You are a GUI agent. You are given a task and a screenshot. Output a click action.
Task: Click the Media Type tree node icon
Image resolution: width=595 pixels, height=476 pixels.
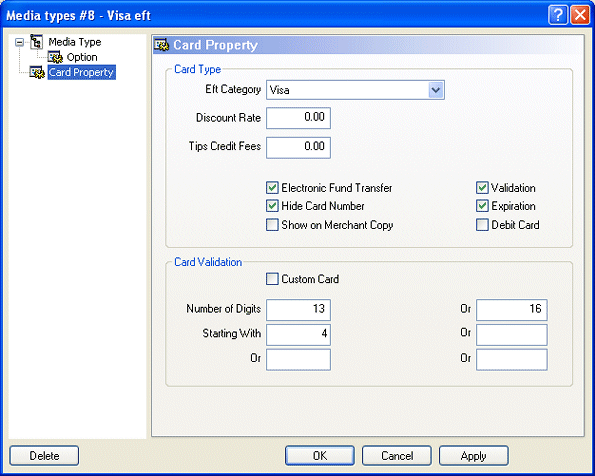tap(36, 42)
